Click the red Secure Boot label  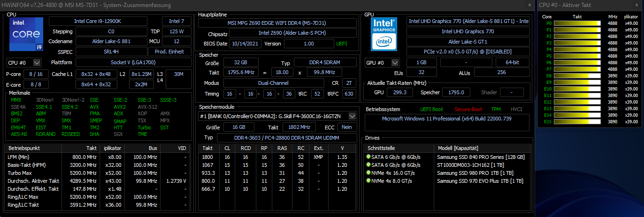[468, 109]
